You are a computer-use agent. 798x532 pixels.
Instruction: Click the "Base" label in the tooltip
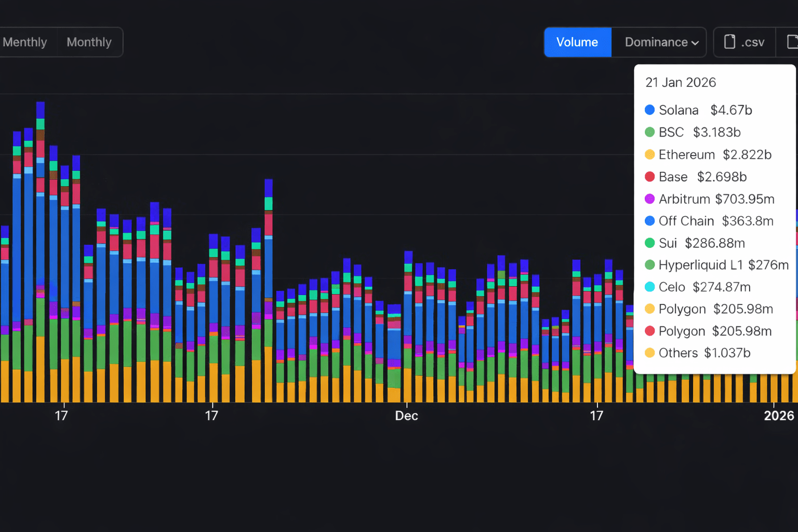pos(673,177)
